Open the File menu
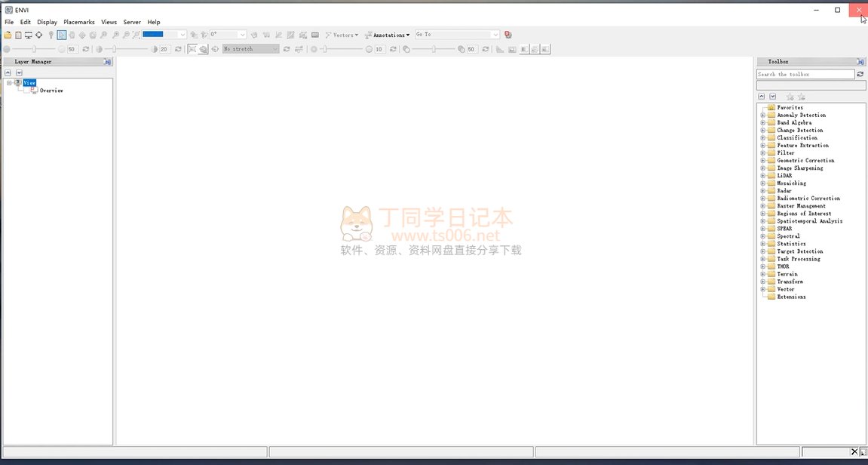The height and width of the screenshot is (465, 868). 9,22
